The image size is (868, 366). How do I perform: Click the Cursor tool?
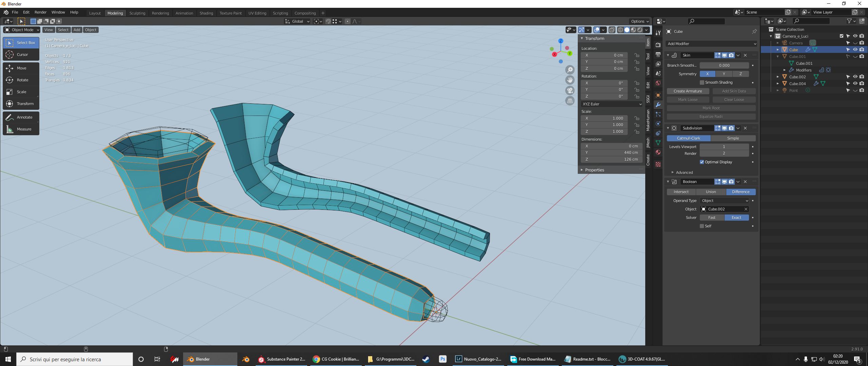21,55
